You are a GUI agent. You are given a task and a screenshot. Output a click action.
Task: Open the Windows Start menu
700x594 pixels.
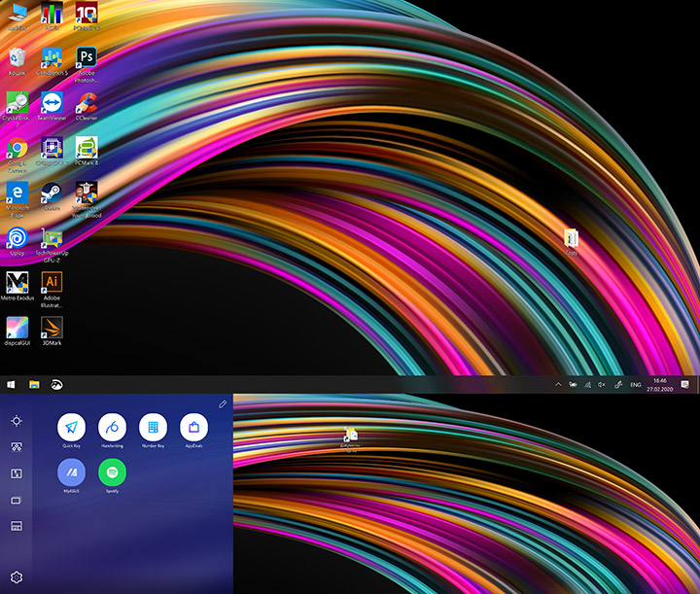[x=11, y=385]
